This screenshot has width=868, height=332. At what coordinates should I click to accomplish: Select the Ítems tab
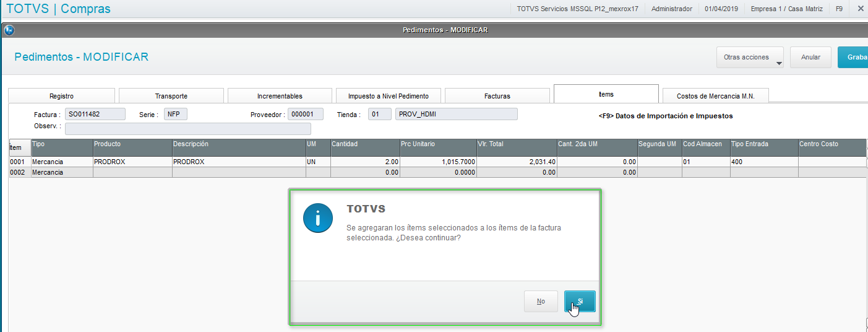[606, 94]
